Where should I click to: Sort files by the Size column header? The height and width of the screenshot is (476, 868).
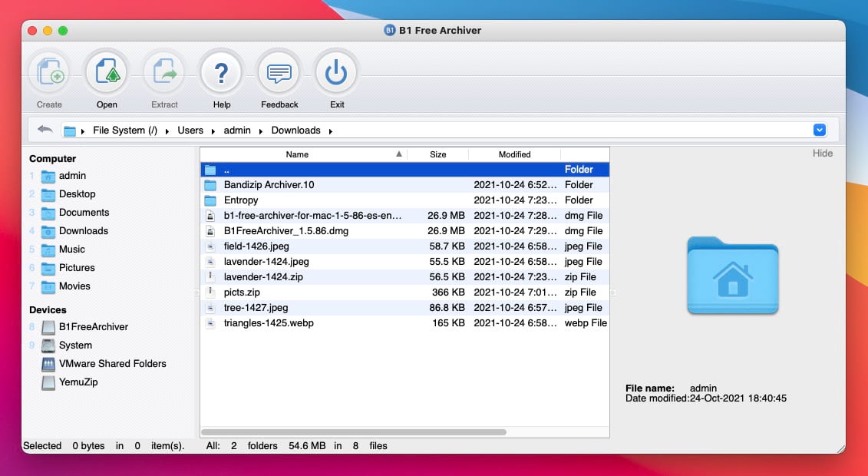click(438, 154)
